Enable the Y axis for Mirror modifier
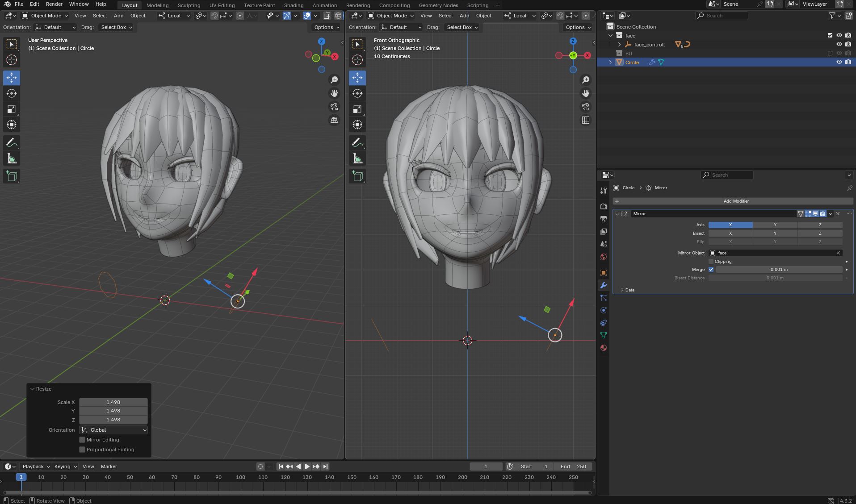The height and width of the screenshot is (504, 856). 775,225
